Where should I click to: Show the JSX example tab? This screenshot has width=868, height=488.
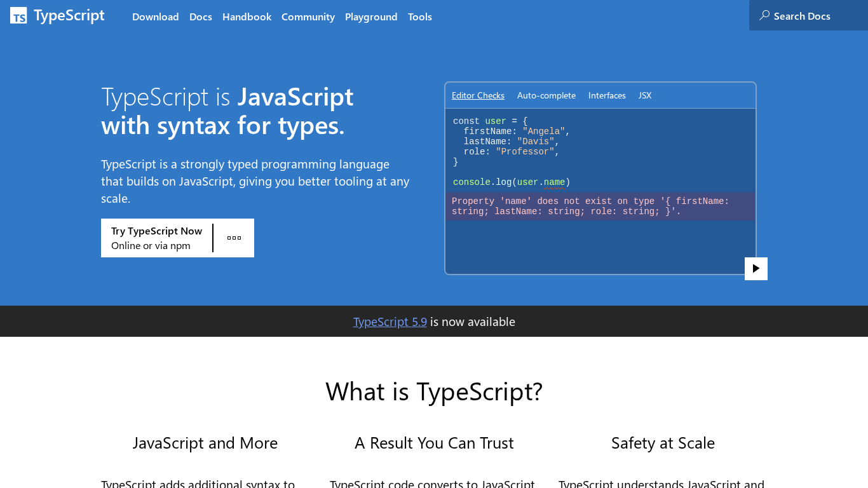click(x=645, y=95)
